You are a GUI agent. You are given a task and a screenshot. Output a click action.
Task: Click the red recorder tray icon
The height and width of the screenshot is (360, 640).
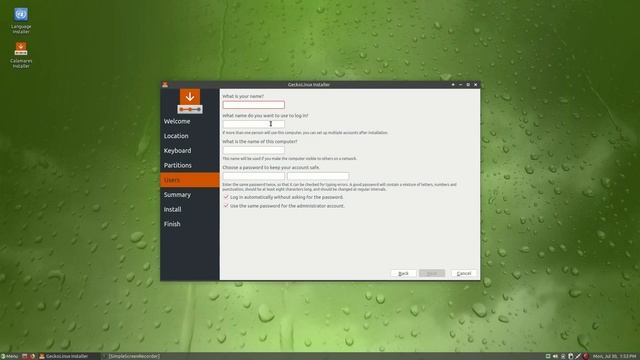(586, 356)
